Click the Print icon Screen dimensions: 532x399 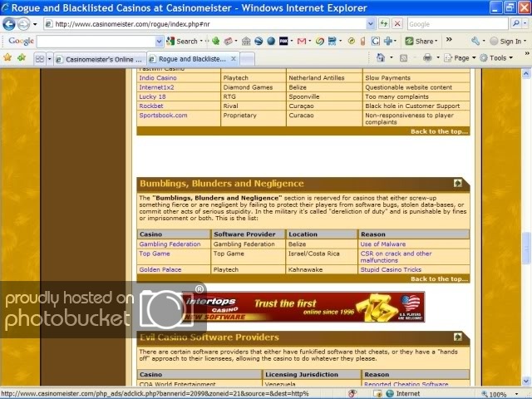tap(427, 58)
